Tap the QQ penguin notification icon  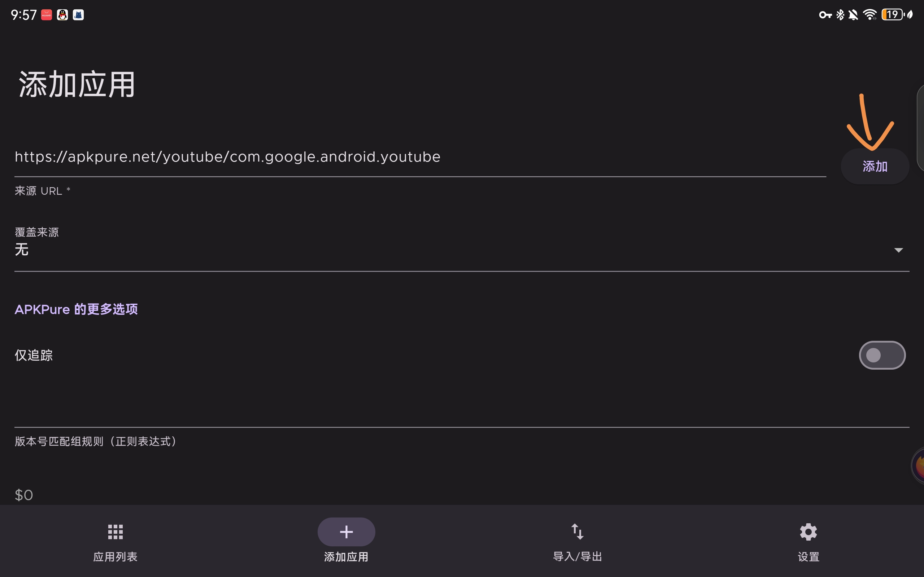click(62, 15)
